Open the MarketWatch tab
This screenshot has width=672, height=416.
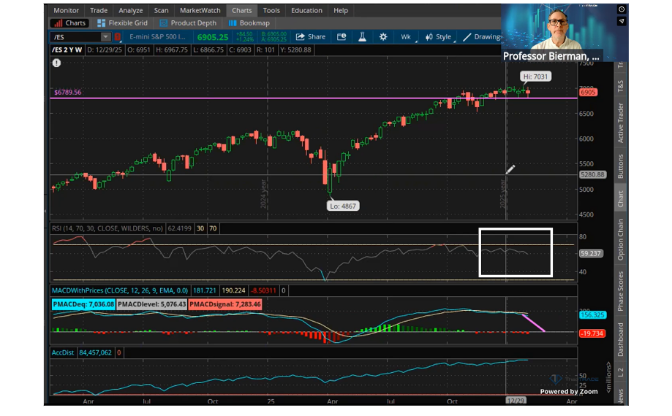(200, 10)
